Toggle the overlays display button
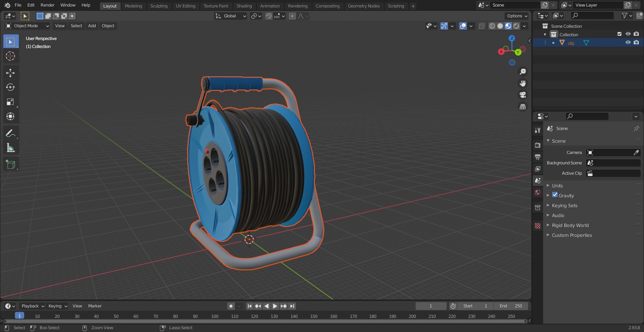 [x=463, y=26]
